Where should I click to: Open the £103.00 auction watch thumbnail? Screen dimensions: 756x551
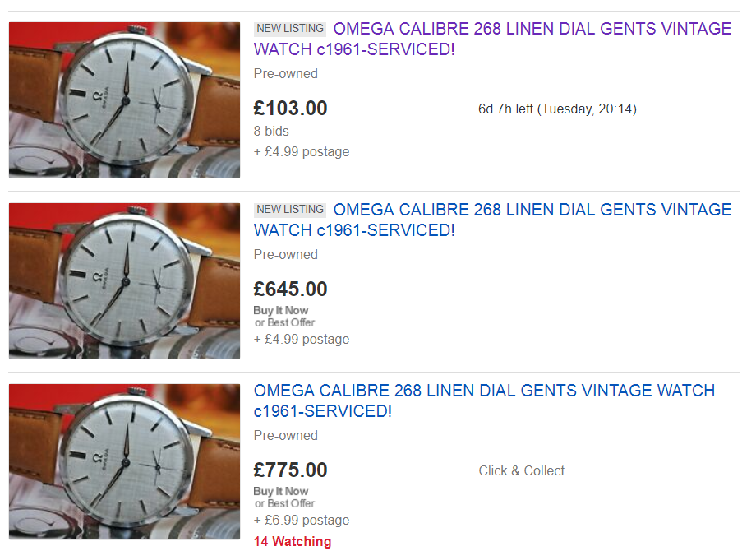124,100
